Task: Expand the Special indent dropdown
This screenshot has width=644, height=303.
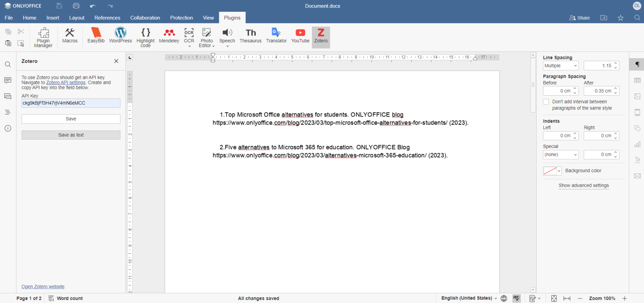Action: [561, 154]
